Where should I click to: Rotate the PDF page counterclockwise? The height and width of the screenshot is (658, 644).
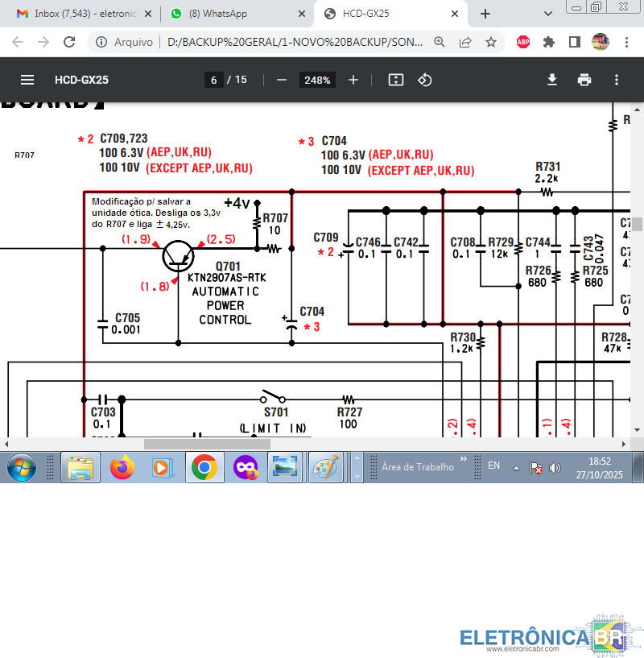425,80
